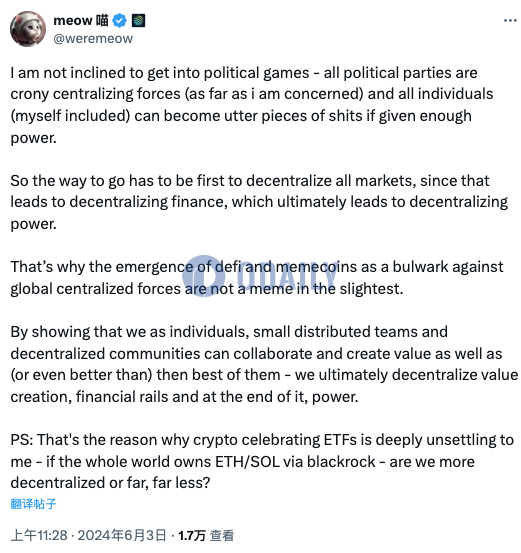Click the "PS: That's the reason" paragraph

tap(262, 461)
